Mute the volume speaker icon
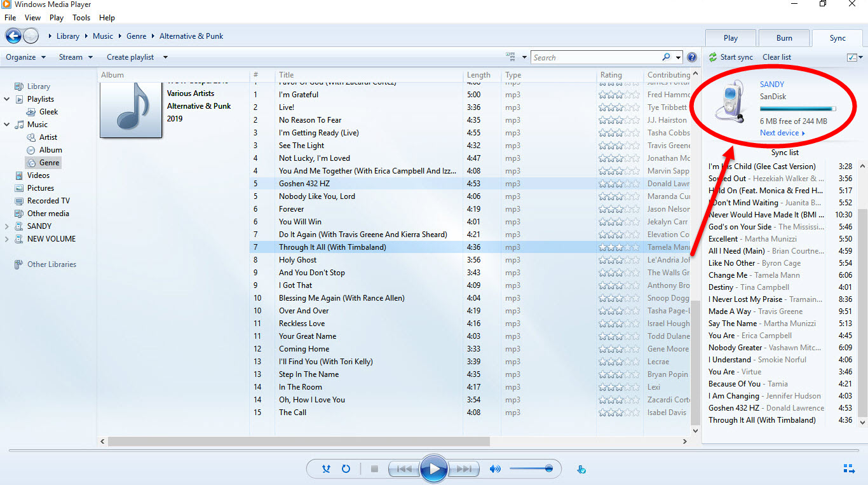The image size is (868, 485). coord(495,469)
